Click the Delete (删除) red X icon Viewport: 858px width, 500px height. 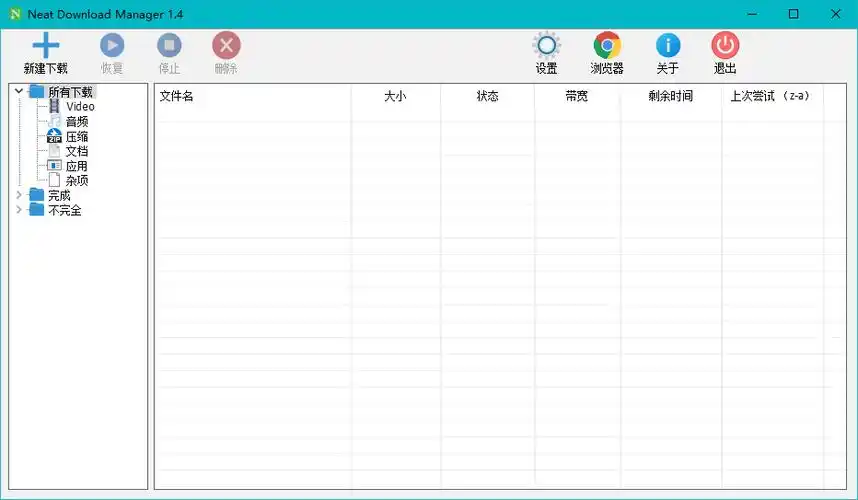coord(226,45)
